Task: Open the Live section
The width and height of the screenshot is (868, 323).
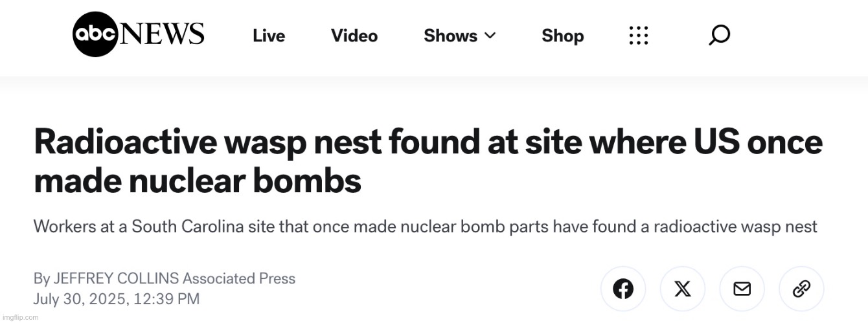Action: [269, 36]
